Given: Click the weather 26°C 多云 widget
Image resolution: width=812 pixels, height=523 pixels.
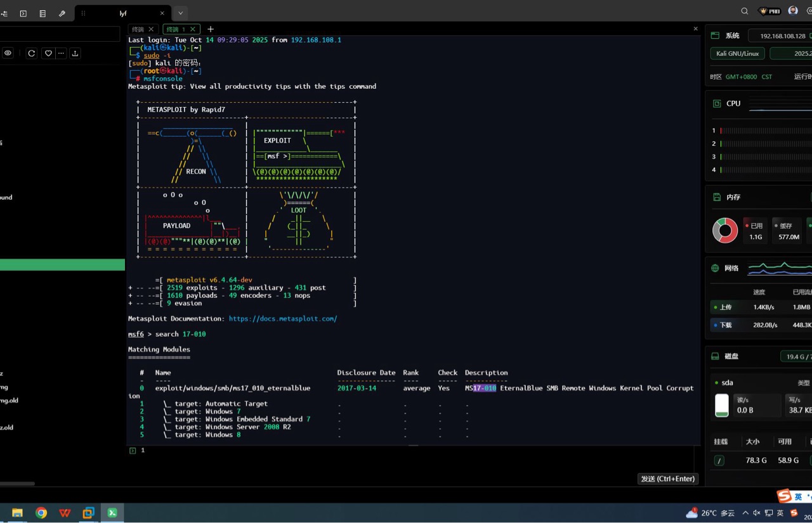Looking at the screenshot, I should pos(710,513).
